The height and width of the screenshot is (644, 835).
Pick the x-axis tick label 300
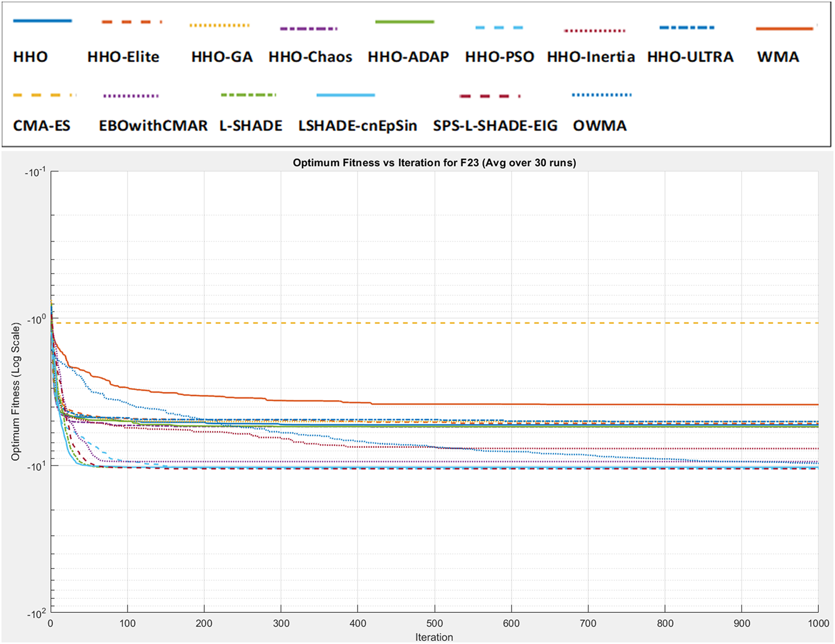[281, 623]
